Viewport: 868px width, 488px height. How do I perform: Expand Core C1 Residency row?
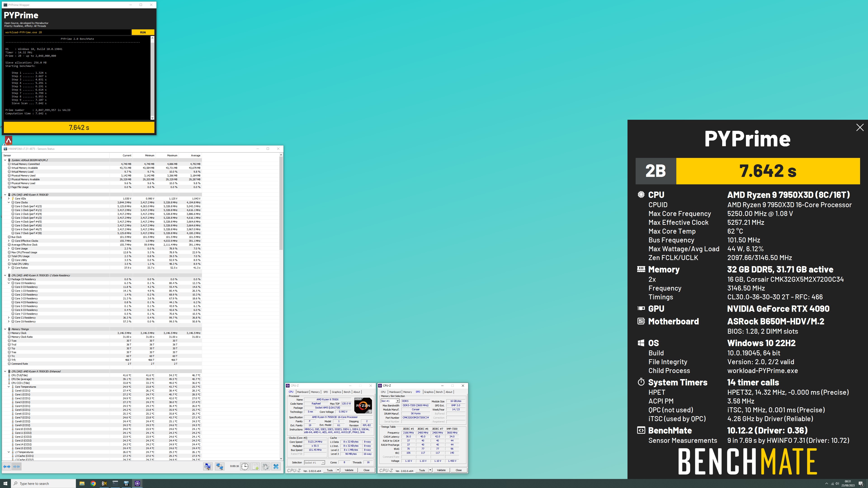[9, 318]
